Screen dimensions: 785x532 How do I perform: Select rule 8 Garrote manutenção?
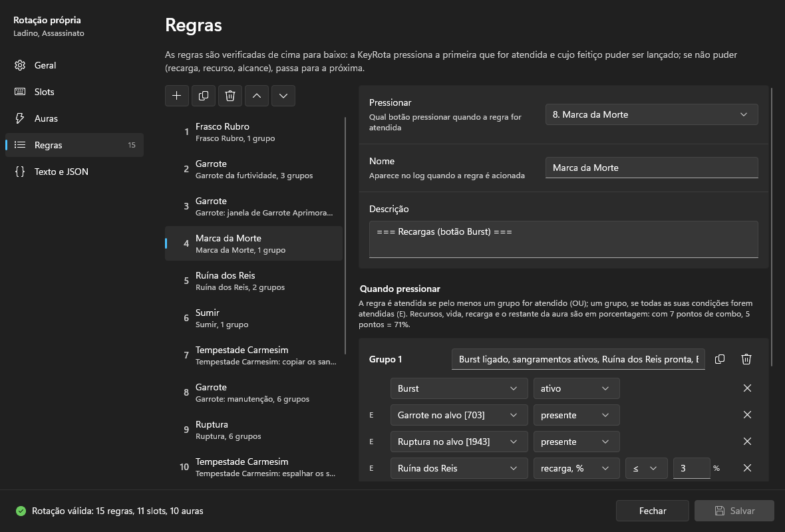pos(254,392)
